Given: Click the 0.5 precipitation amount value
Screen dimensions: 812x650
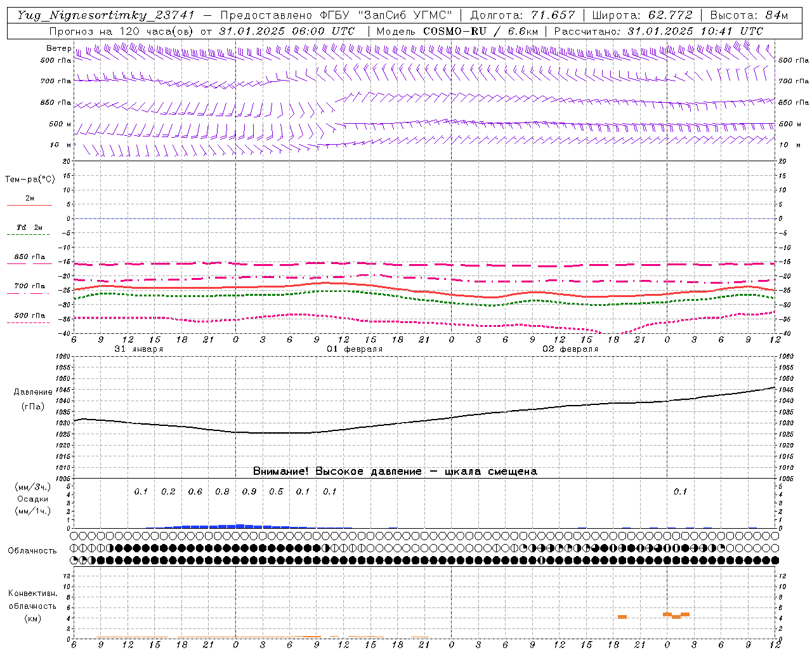Looking at the screenshot, I should point(276,492).
